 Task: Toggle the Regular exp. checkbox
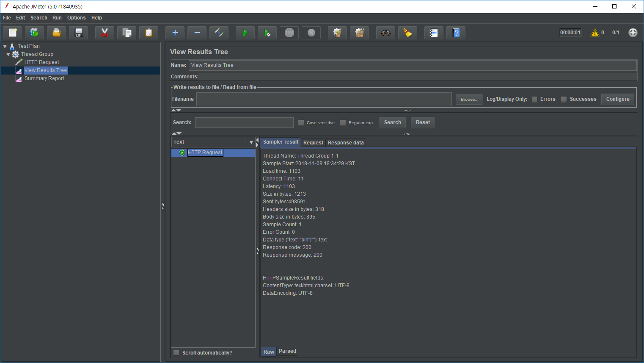click(x=343, y=122)
